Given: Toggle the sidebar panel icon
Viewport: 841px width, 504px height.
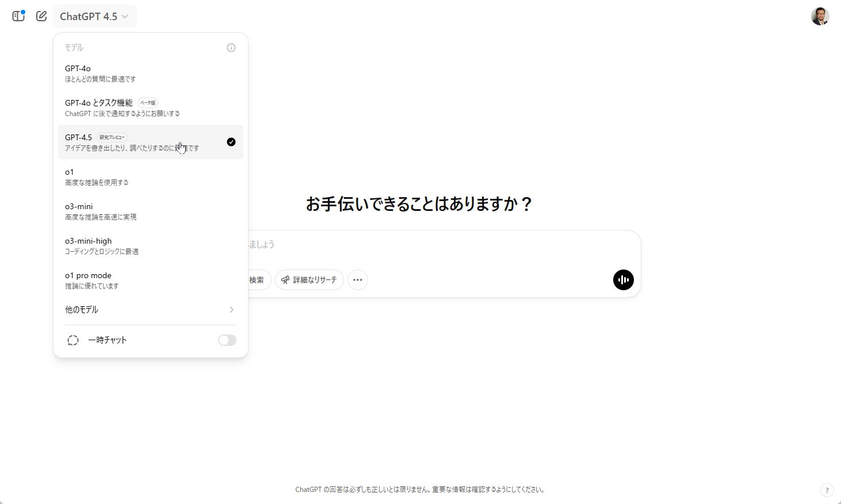Looking at the screenshot, I should tap(18, 16).
